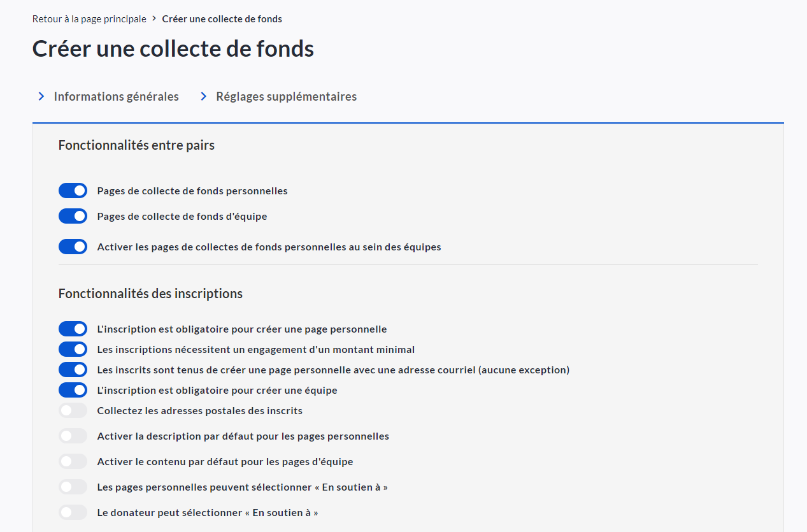Open the Informations générales section tab
807x532 pixels.
click(116, 96)
